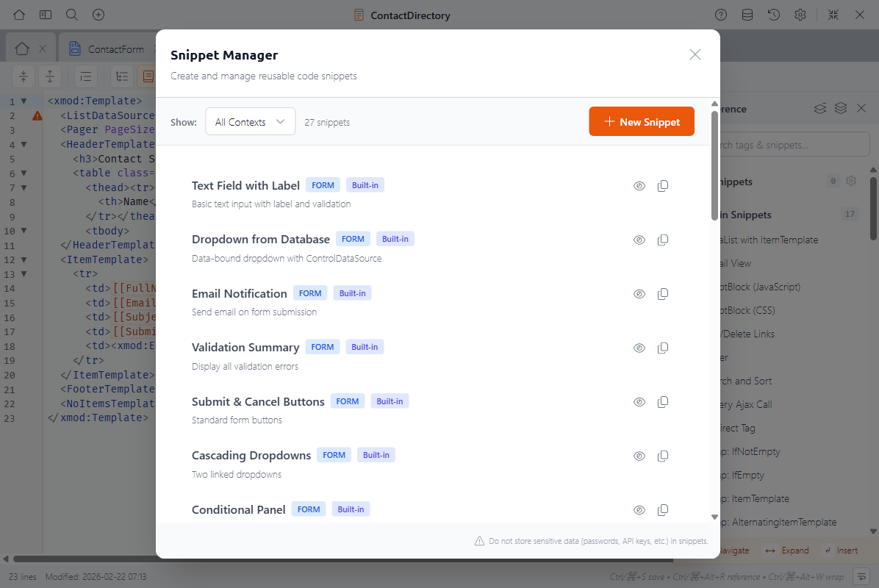
Task: Copy the Dropdown from Database snippet
Action: point(663,240)
